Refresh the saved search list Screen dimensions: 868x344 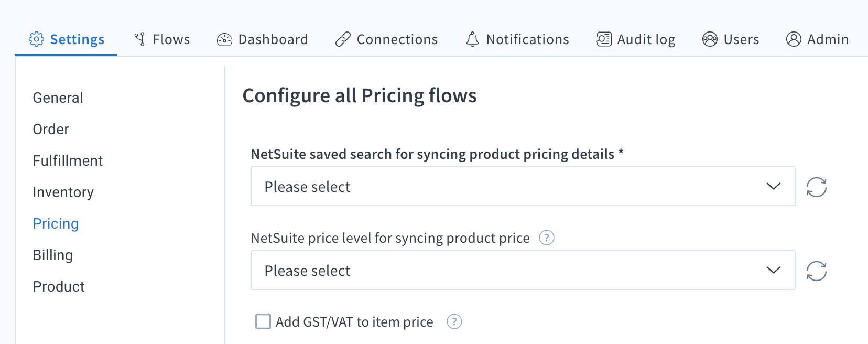pyautogui.click(x=817, y=186)
